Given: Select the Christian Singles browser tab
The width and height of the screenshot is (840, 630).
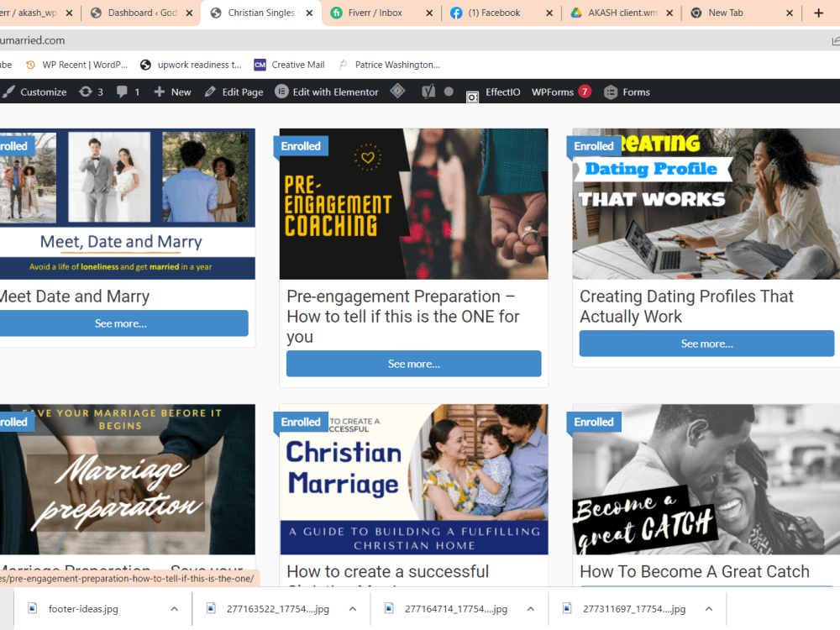Looking at the screenshot, I should click(x=261, y=13).
